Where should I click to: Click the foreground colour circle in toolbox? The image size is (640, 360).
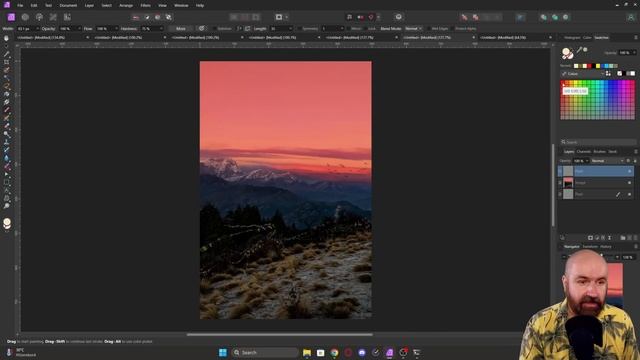pos(7,222)
